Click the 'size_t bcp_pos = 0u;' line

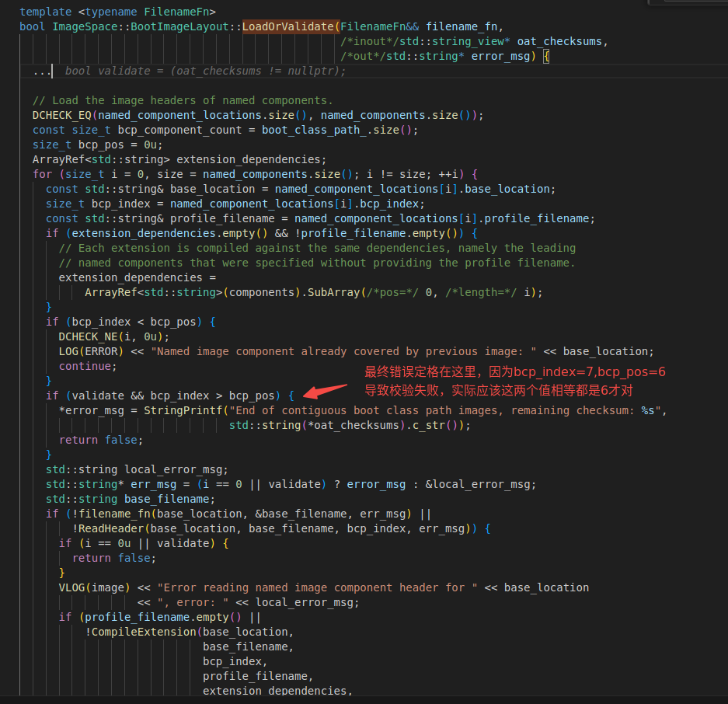tap(97, 145)
